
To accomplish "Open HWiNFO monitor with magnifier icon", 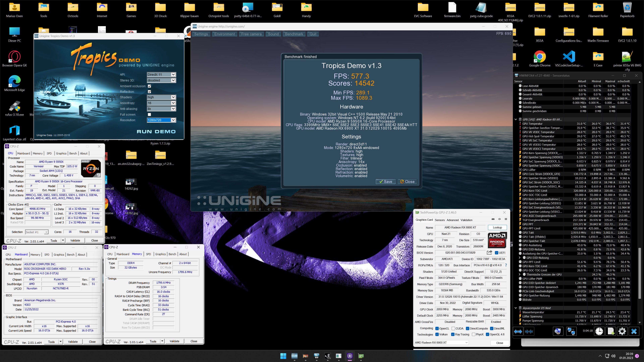I will tap(558, 331).
